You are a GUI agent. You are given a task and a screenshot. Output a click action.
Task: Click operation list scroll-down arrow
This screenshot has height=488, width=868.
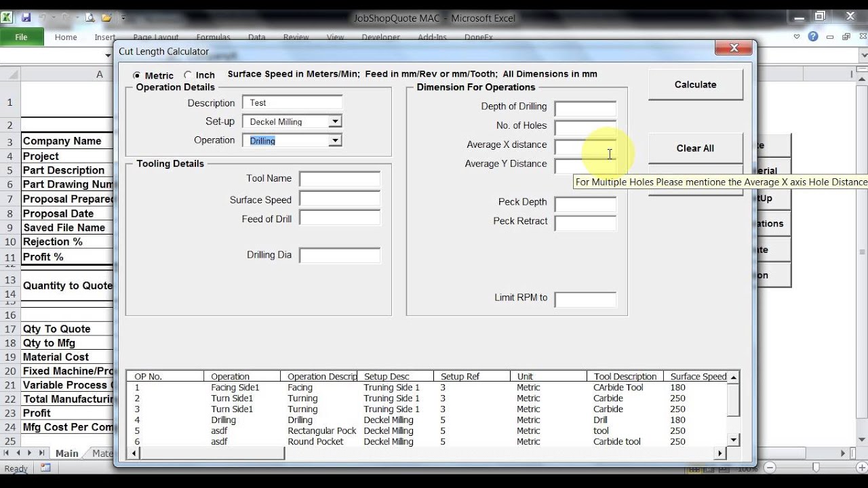[733, 441]
